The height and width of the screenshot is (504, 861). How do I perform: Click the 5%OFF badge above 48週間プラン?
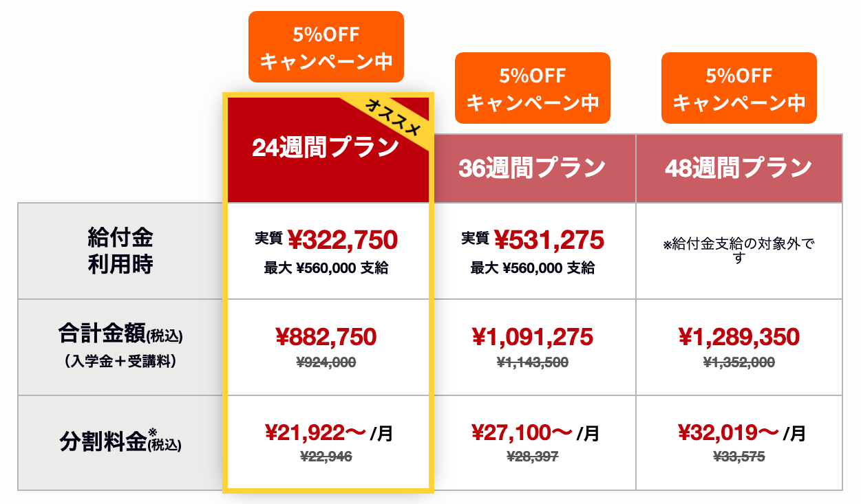pos(738,89)
